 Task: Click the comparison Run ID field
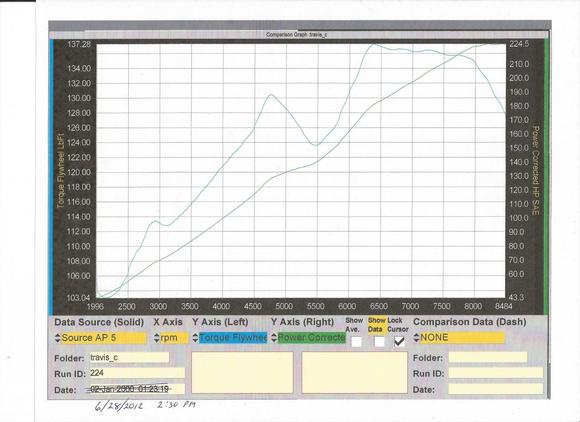[496, 373]
